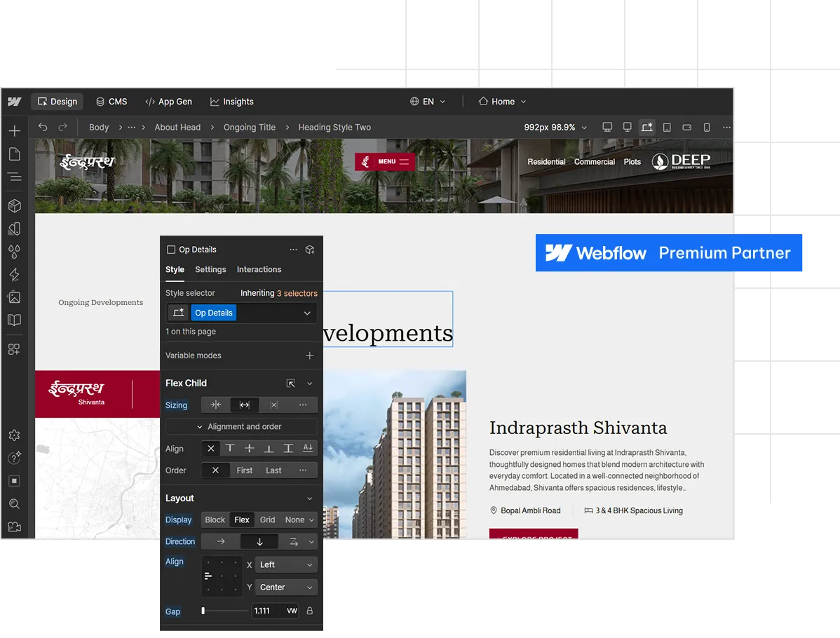The width and height of the screenshot is (840, 638).
Task: Select Flex display option
Action: [x=242, y=520]
